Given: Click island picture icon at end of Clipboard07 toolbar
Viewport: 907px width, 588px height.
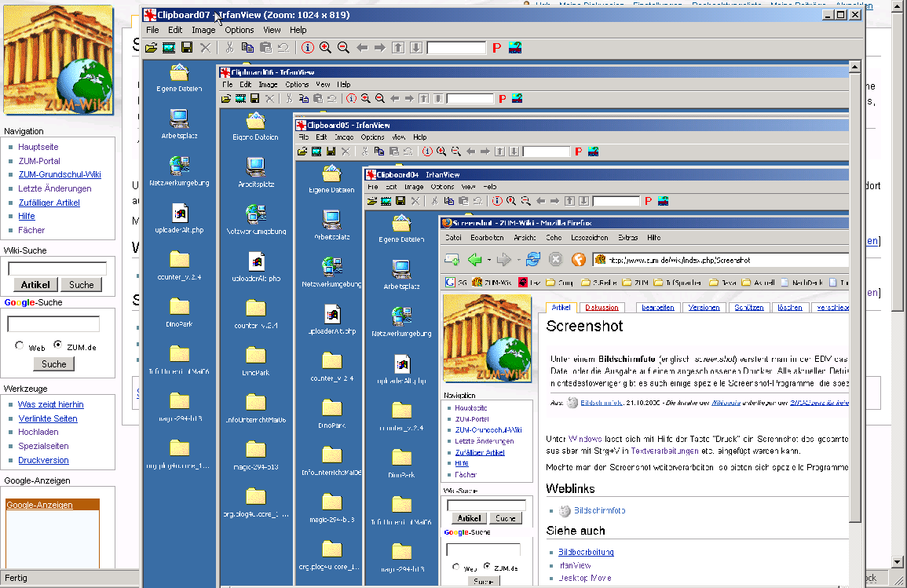Looking at the screenshot, I should click(515, 48).
